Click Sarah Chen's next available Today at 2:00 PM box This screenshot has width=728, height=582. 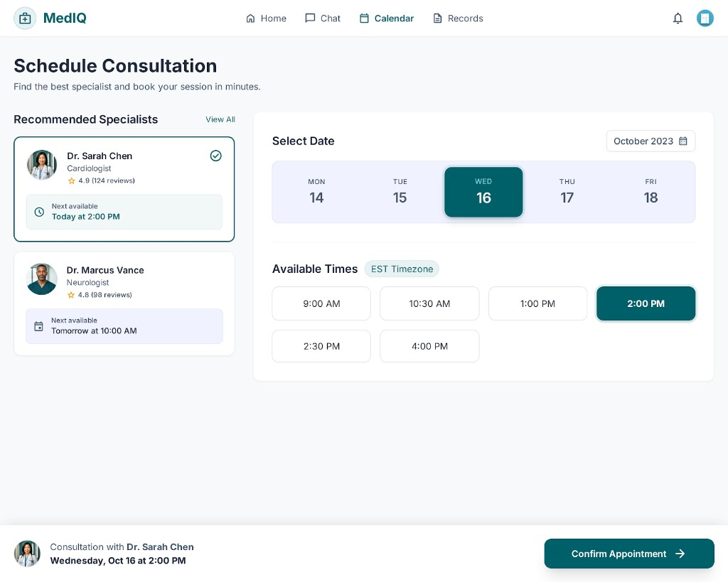pyautogui.click(x=124, y=212)
